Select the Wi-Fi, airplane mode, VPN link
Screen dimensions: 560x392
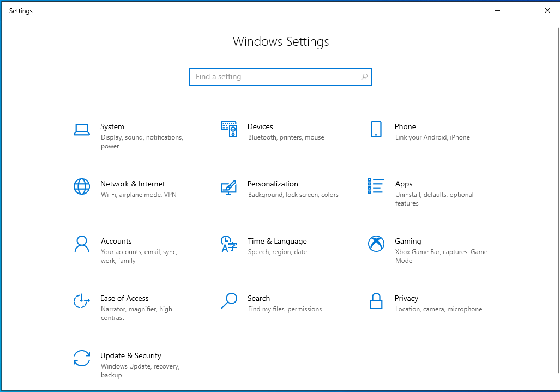coord(138,195)
